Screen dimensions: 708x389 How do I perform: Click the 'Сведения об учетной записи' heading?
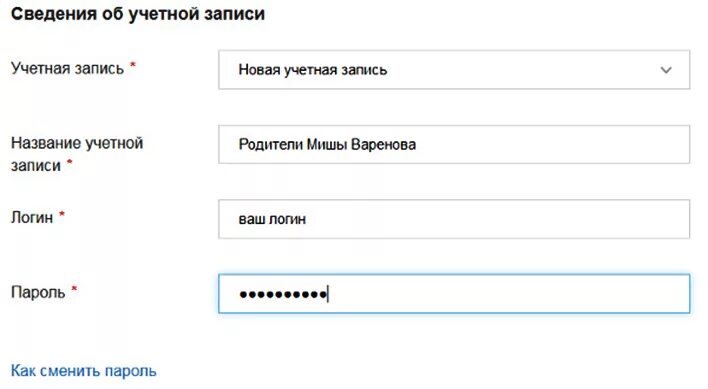click(138, 14)
